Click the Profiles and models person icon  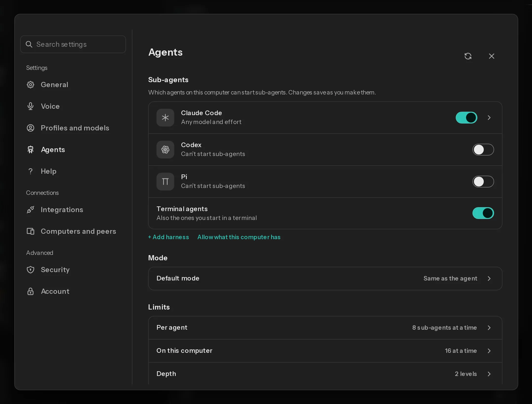click(31, 128)
